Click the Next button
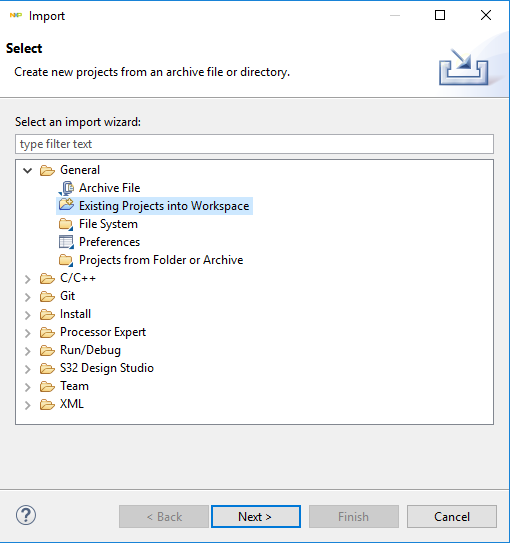Screen dimensions: 510x543 pos(256,517)
